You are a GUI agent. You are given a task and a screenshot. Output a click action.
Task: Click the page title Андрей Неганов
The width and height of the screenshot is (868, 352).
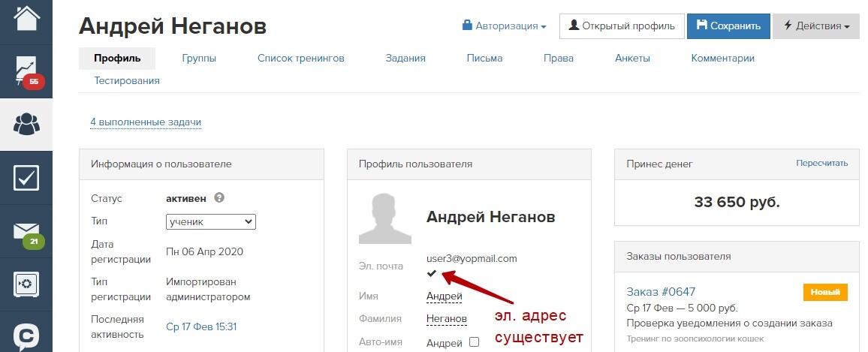(x=173, y=26)
